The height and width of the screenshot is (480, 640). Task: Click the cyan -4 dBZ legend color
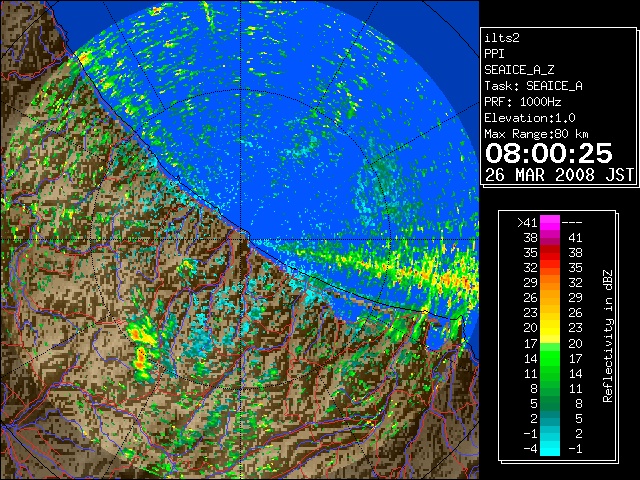(x=550, y=448)
